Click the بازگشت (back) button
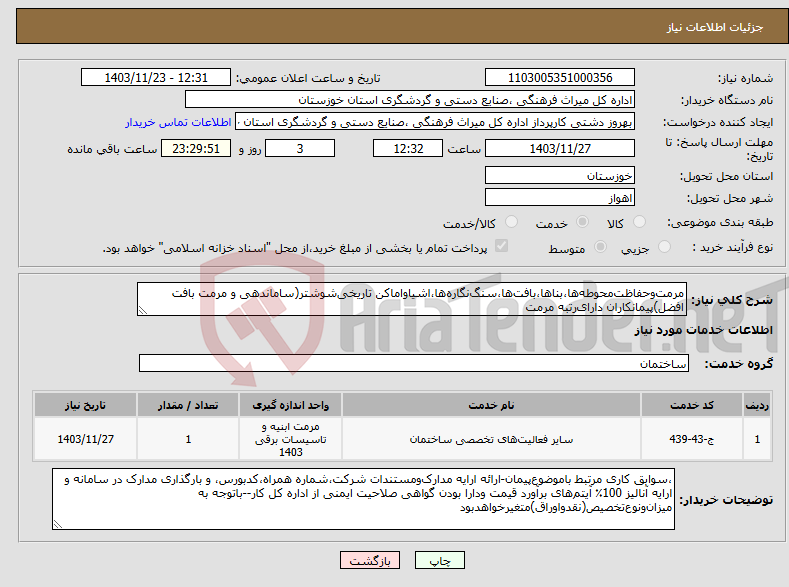This screenshot has height=587, width=789. [370, 560]
